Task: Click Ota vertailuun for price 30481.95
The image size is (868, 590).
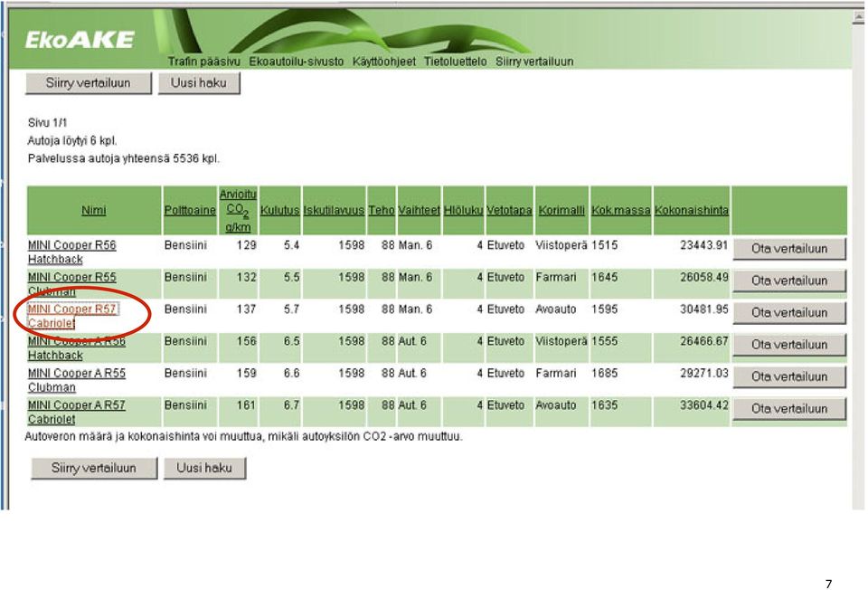Action: point(789,313)
